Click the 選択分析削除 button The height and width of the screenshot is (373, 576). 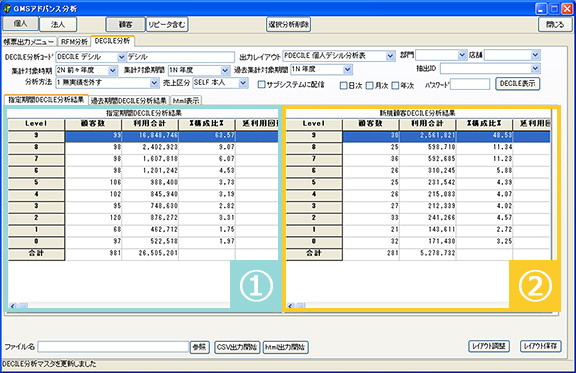click(x=289, y=25)
